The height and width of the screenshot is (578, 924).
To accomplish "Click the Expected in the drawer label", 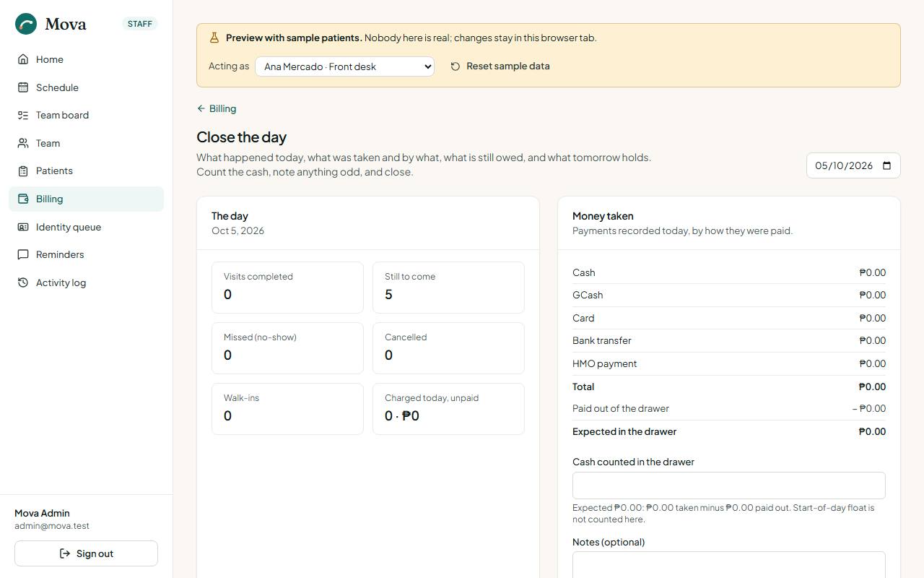I will point(624,431).
